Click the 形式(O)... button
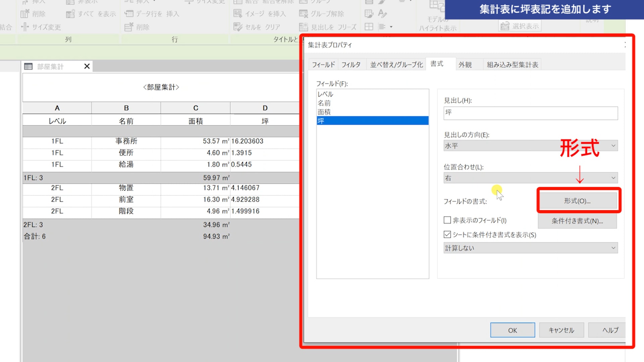 click(577, 201)
